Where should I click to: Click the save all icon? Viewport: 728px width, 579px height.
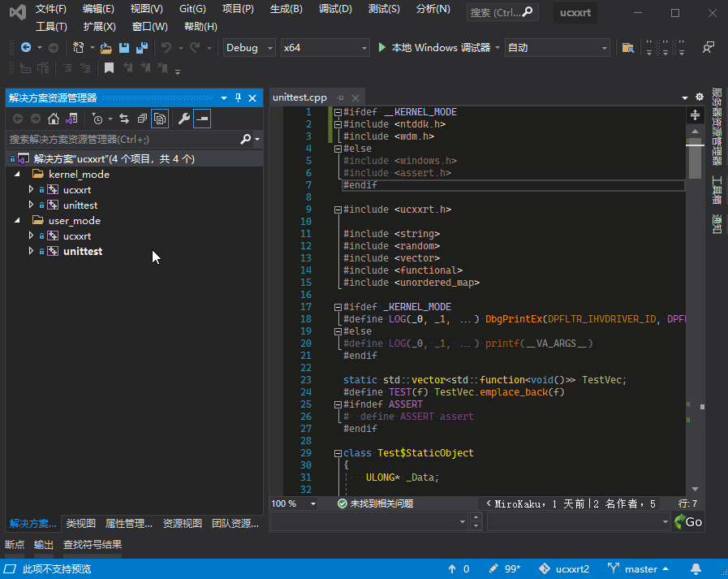click(x=141, y=47)
